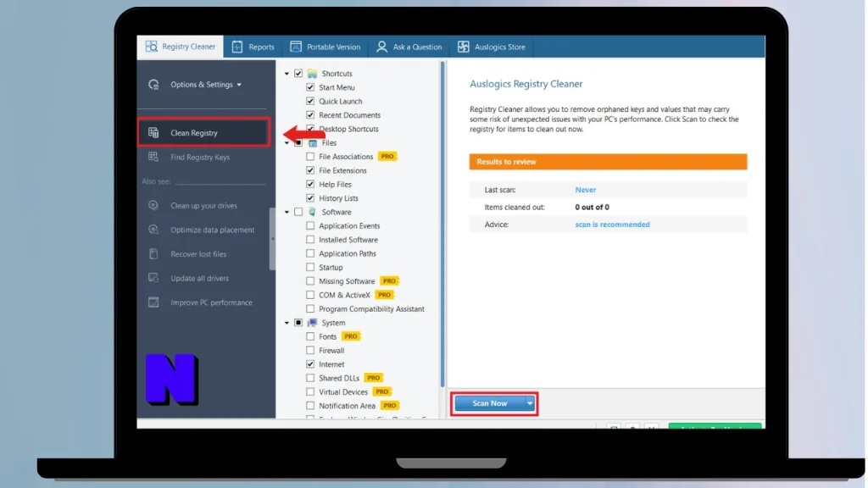
Task: Click the Auslogics Store icon
Action: [464, 47]
